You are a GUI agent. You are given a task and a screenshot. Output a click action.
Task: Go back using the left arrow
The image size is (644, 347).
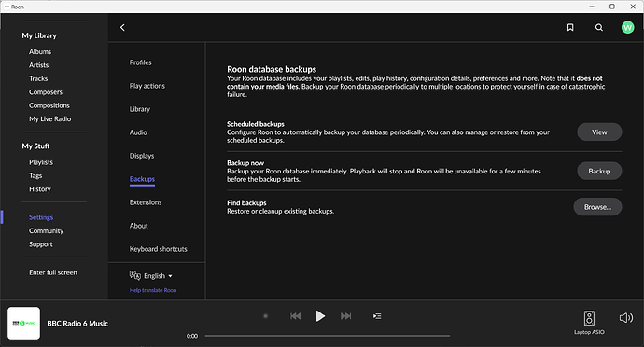pos(122,27)
